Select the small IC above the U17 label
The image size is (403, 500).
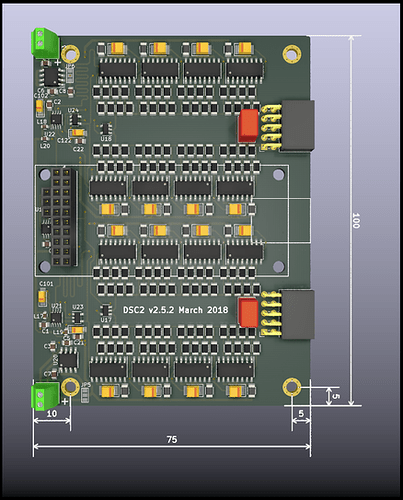click(x=106, y=310)
